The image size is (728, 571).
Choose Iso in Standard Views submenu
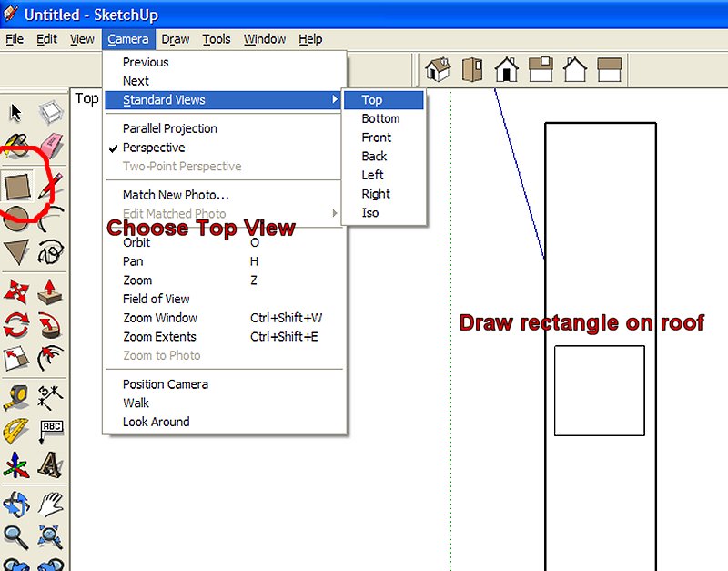[x=383, y=213]
